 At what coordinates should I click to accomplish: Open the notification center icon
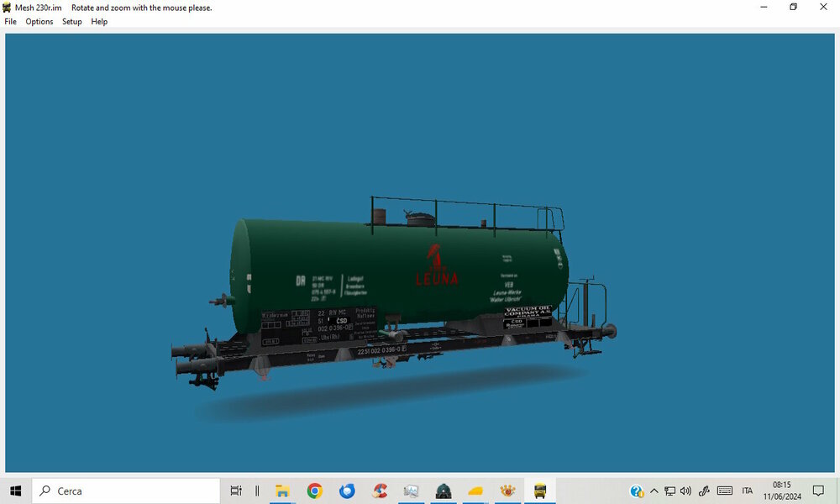(x=818, y=491)
